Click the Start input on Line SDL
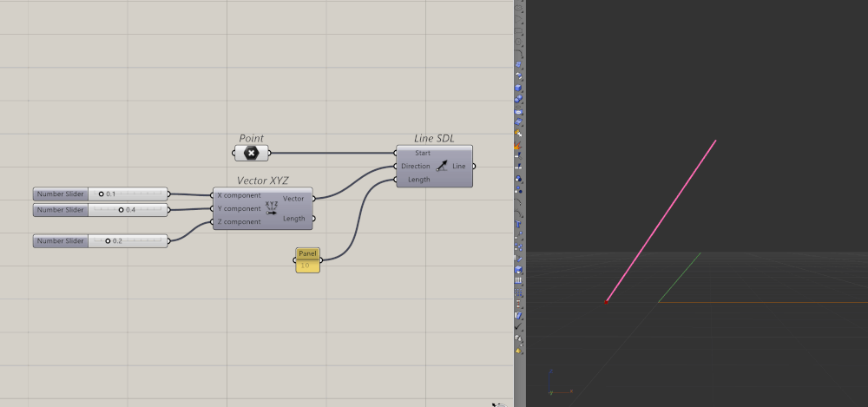 [x=423, y=153]
